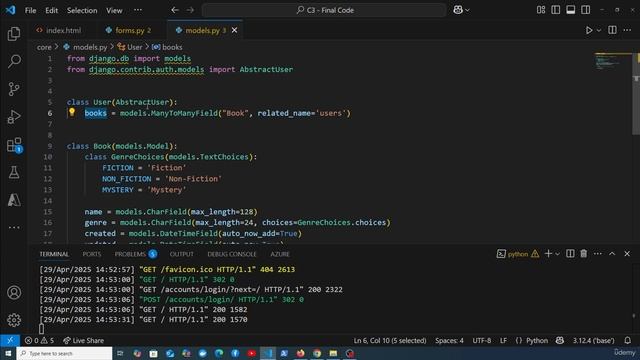
Task: Open the Selection menu
Action: [82, 10]
